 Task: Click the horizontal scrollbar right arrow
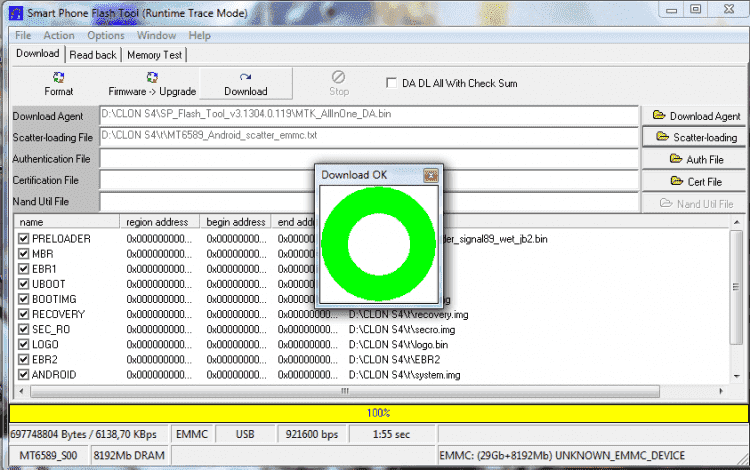pyautogui.click(x=721, y=391)
